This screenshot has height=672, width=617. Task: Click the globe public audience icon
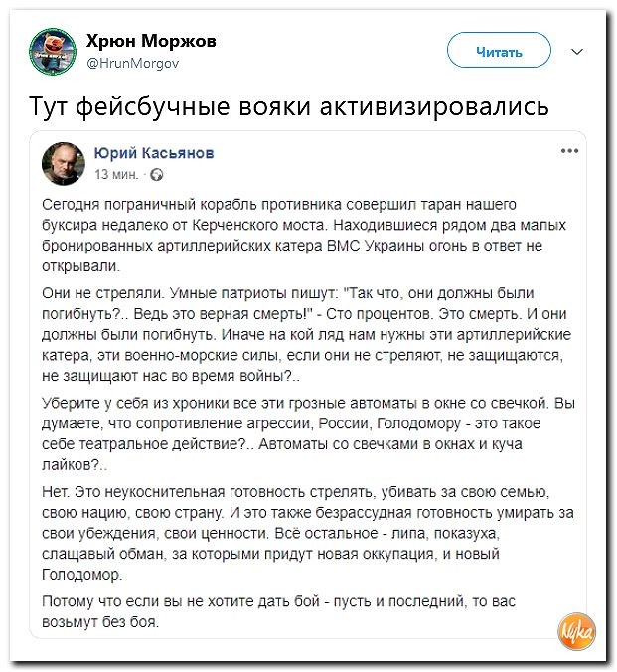pyautogui.click(x=157, y=174)
